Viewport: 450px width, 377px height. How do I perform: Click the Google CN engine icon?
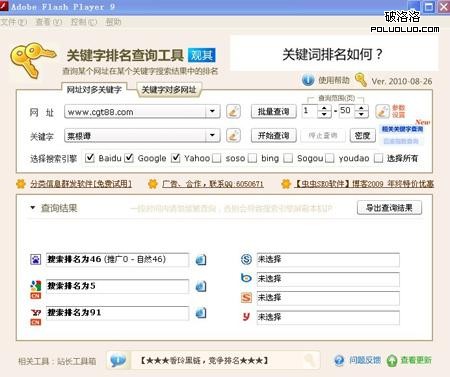[36, 289]
